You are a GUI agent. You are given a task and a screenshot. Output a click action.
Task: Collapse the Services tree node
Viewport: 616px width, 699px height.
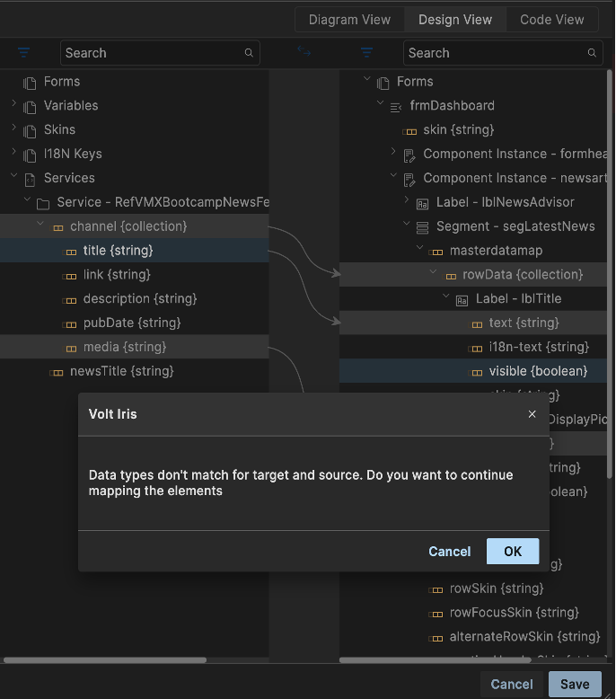(13, 177)
